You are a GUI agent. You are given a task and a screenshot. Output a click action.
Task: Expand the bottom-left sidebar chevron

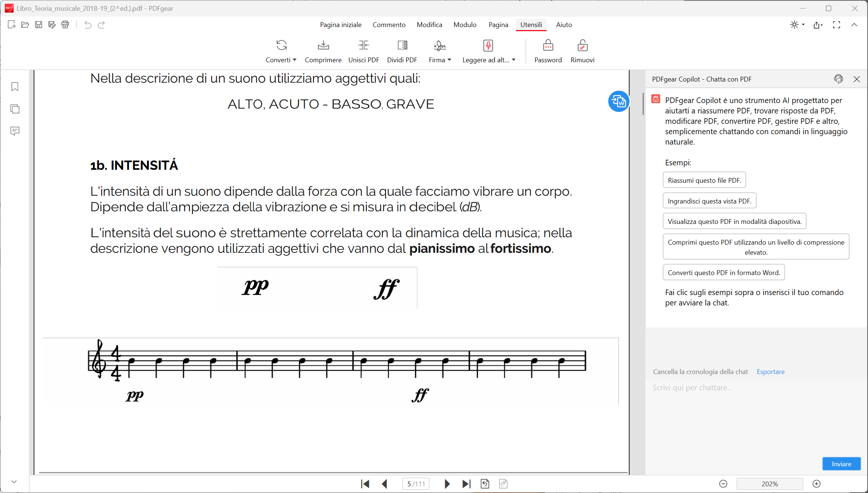click(x=14, y=482)
